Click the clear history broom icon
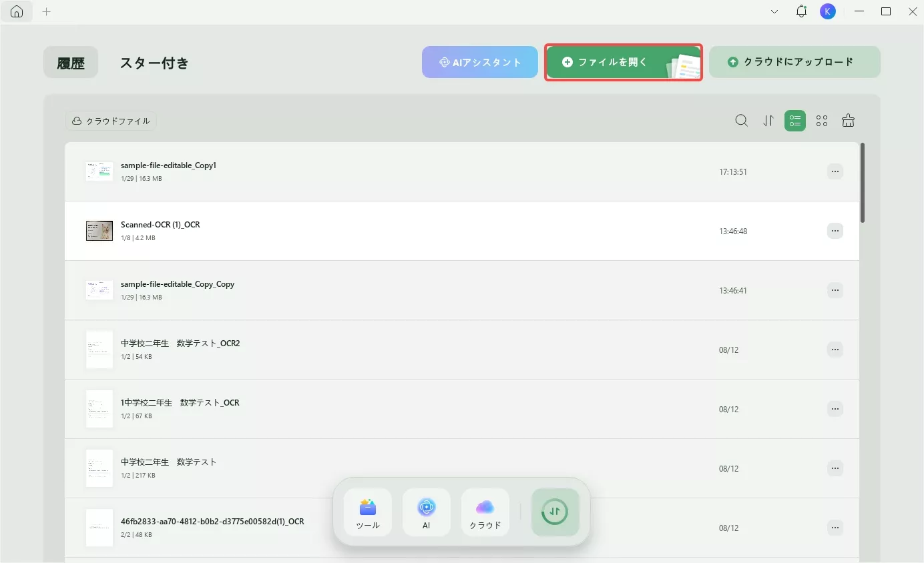This screenshot has width=924, height=563. (x=848, y=121)
